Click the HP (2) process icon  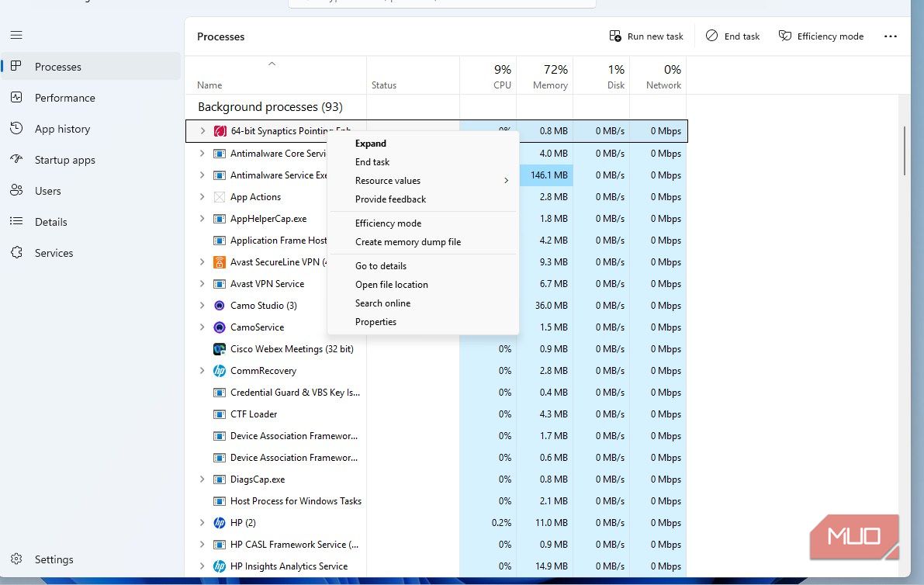tap(220, 523)
